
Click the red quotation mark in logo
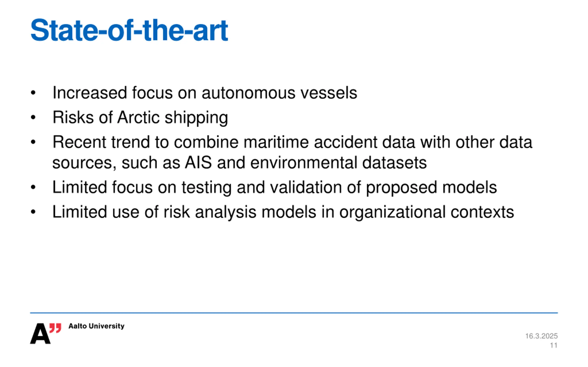55,328
